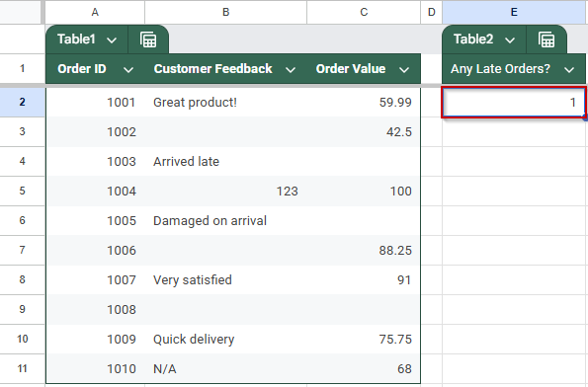Open Order ID column dropdown arrow
The width and height of the screenshot is (588, 387).
128,70
